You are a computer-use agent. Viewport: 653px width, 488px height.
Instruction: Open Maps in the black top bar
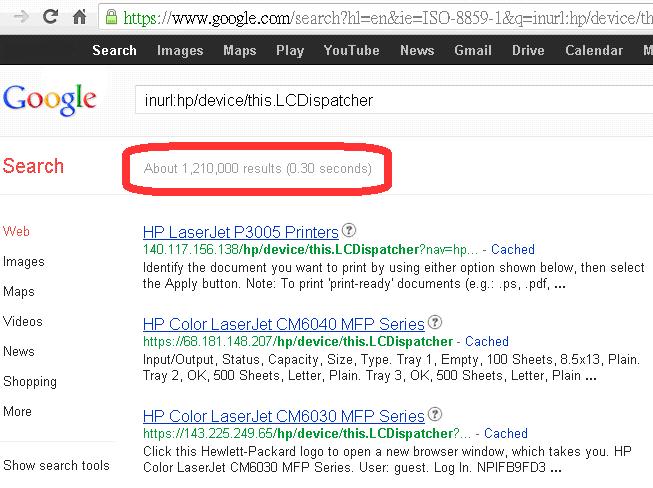pyautogui.click(x=239, y=50)
